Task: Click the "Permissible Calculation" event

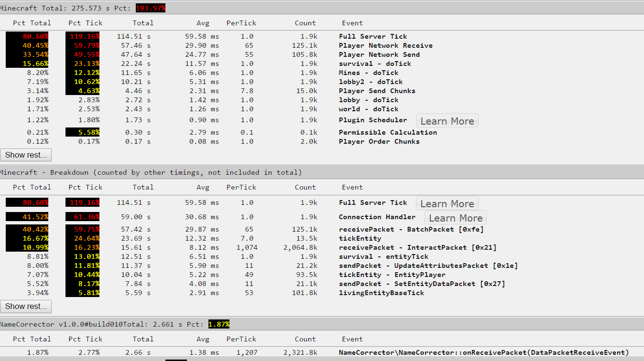Action: tap(388, 132)
